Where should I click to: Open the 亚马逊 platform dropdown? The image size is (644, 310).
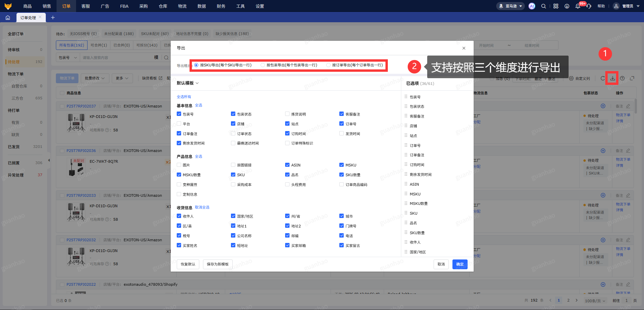[x=510, y=6]
